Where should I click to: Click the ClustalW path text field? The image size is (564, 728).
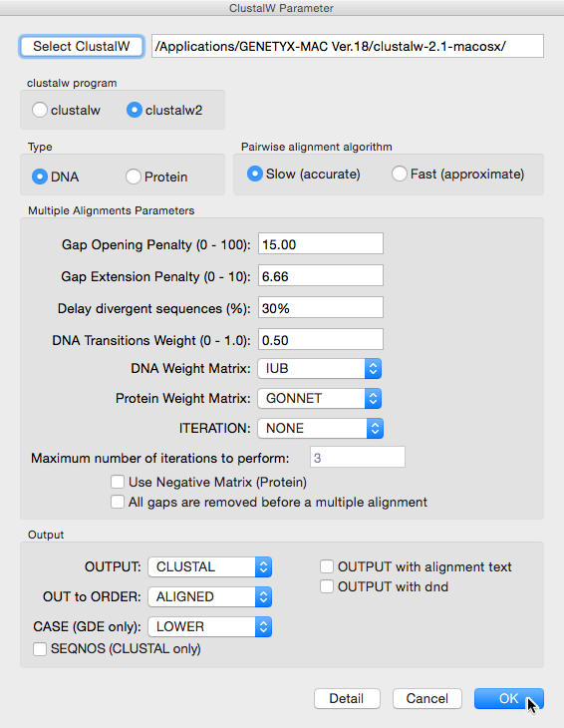348,46
